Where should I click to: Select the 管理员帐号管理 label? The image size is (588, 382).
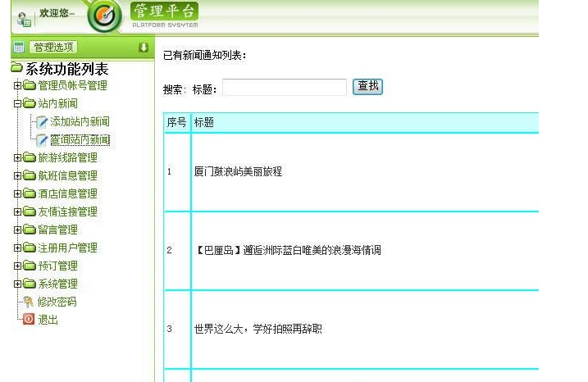pyautogui.click(x=72, y=85)
